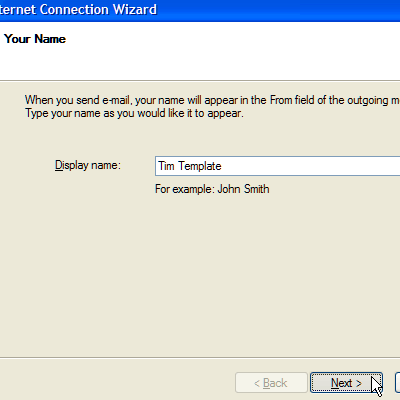This screenshot has width=400, height=400.
Task: Click the For example John Smith hint
Action: coord(212,189)
